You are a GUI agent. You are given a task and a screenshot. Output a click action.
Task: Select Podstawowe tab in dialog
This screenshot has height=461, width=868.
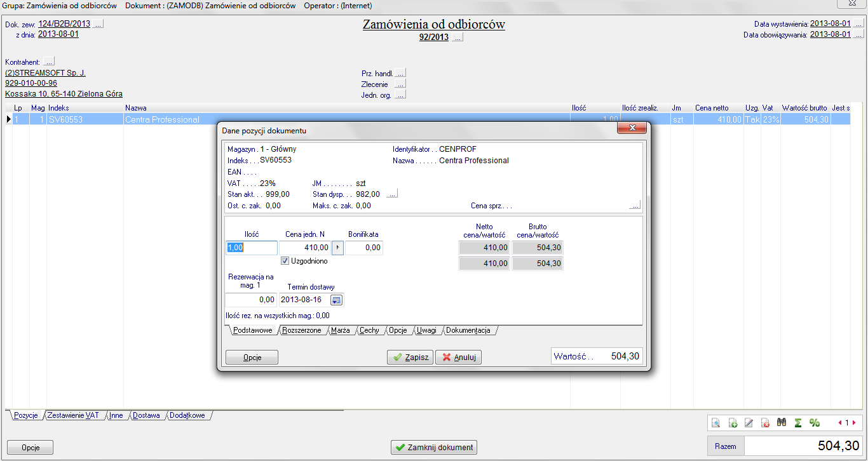click(x=252, y=331)
